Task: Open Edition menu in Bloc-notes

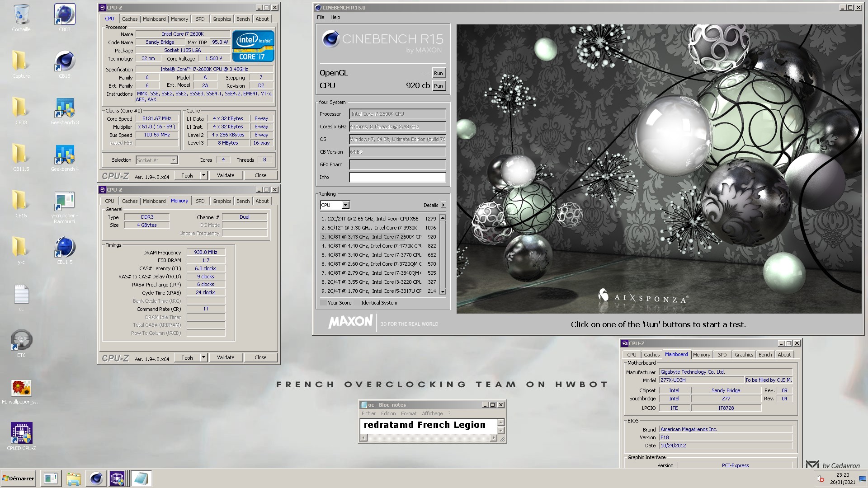Action: click(x=388, y=413)
